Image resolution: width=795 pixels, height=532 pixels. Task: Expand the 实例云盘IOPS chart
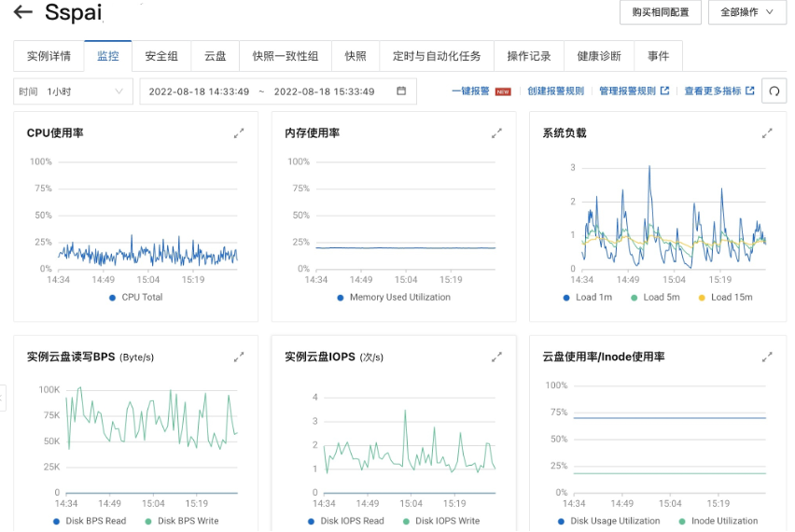pyautogui.click(x=496, y=357)
